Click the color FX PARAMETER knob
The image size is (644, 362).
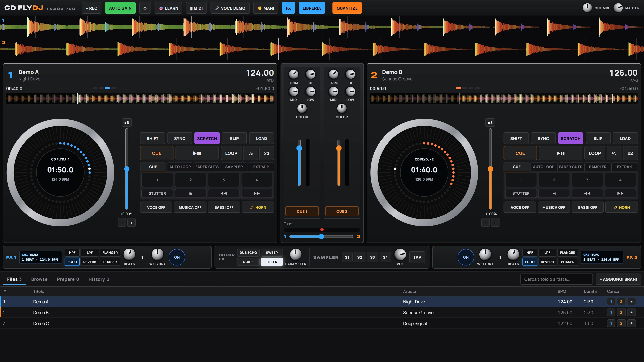pos(295,254)
